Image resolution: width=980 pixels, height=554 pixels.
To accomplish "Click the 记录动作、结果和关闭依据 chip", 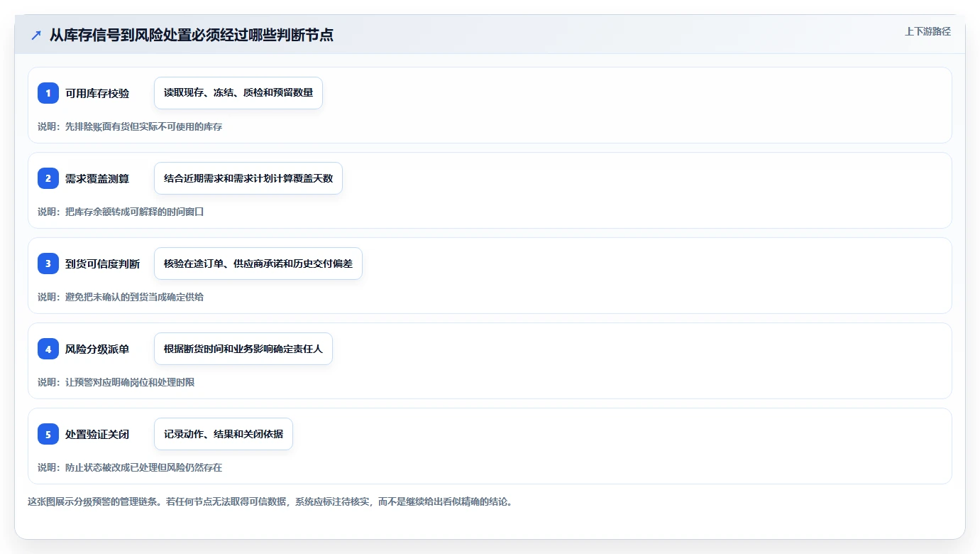I will click(x=224, y=434).
